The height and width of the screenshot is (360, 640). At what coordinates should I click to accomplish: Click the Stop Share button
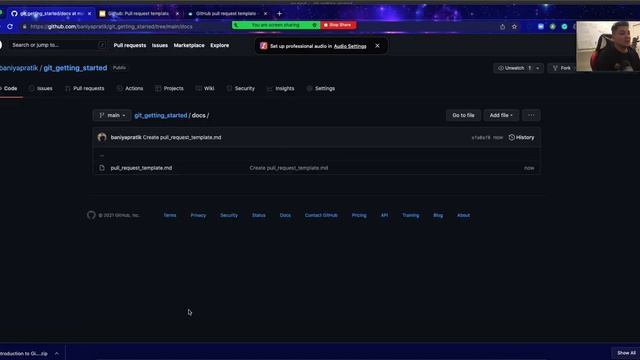click(338, 25)
